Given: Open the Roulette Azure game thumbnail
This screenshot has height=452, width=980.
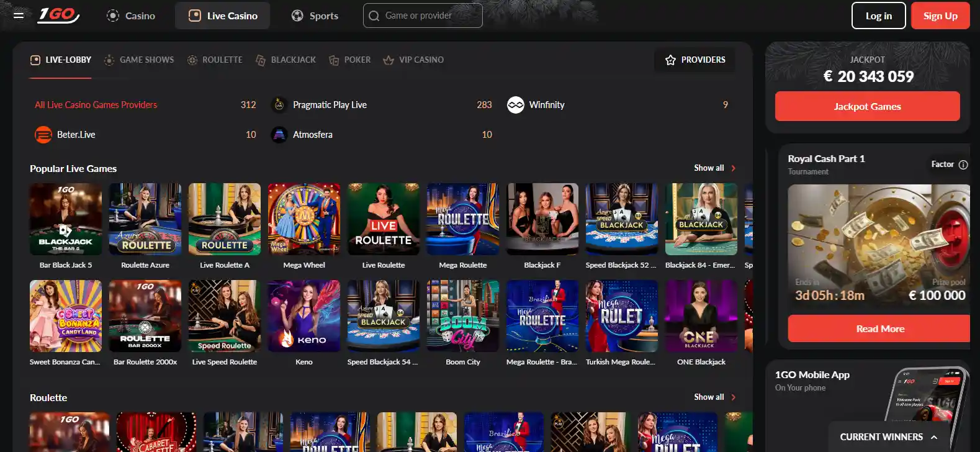Looking at the screenshot, I should click(x=145, y=219).
